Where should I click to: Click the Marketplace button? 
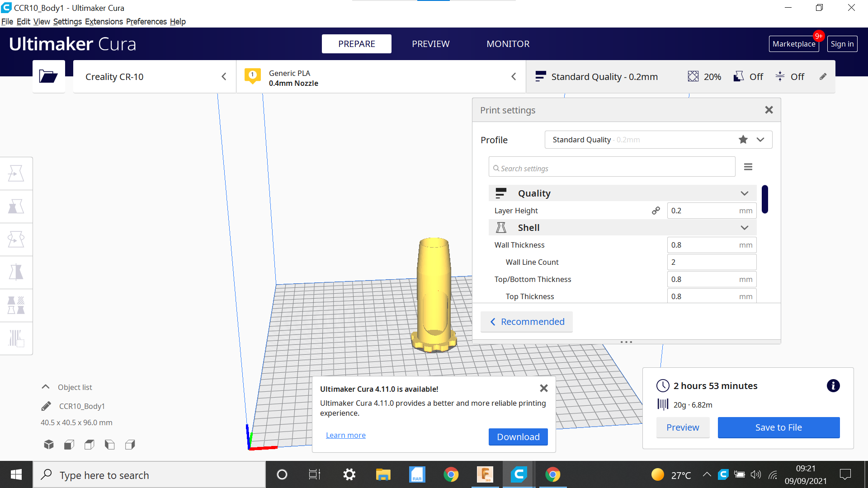(794, 44)
